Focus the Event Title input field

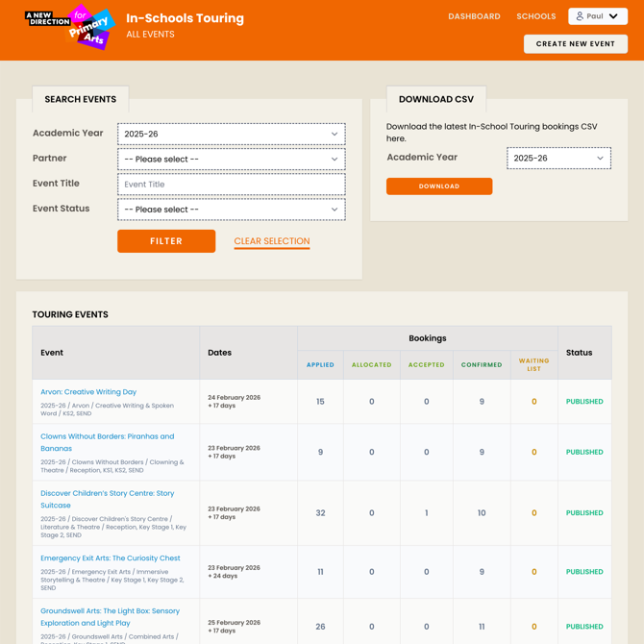tap(231, 185)
